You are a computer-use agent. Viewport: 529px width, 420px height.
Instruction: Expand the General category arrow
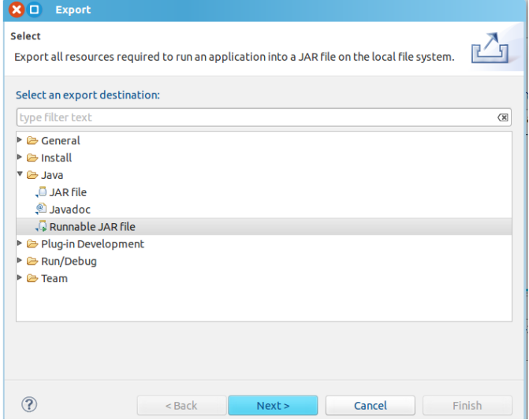[x=20, y=140]
